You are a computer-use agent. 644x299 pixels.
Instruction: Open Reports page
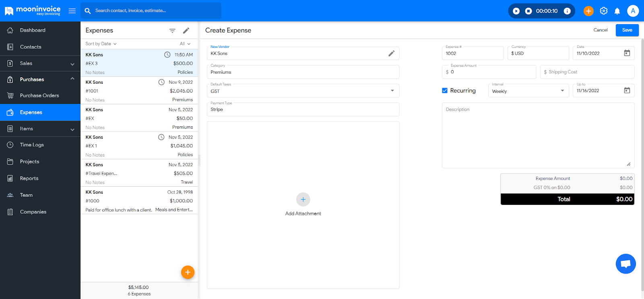tap(40, 178)
